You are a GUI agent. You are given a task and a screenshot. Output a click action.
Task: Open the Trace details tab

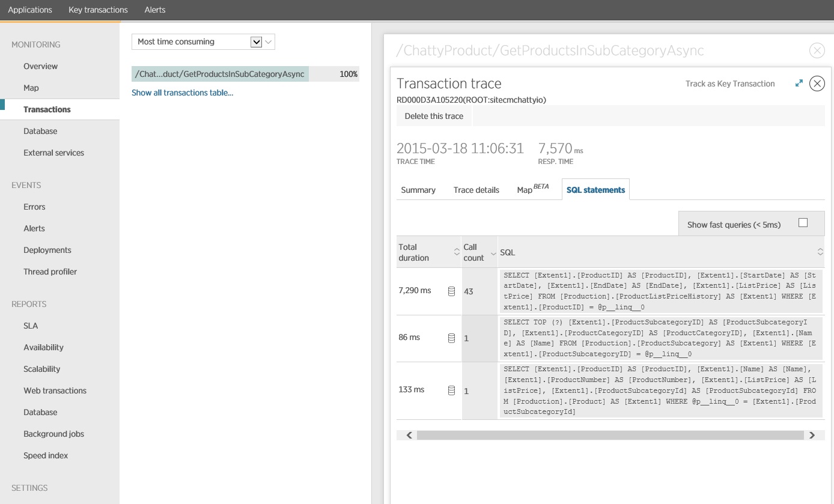click(476, 190)
